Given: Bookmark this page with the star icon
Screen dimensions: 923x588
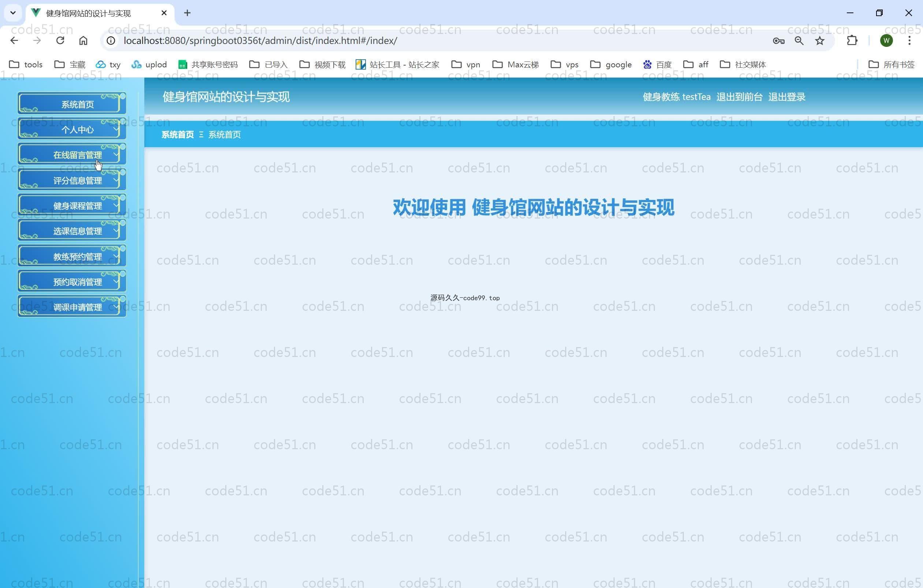Looking at the screenshot, I should (819, 41).
